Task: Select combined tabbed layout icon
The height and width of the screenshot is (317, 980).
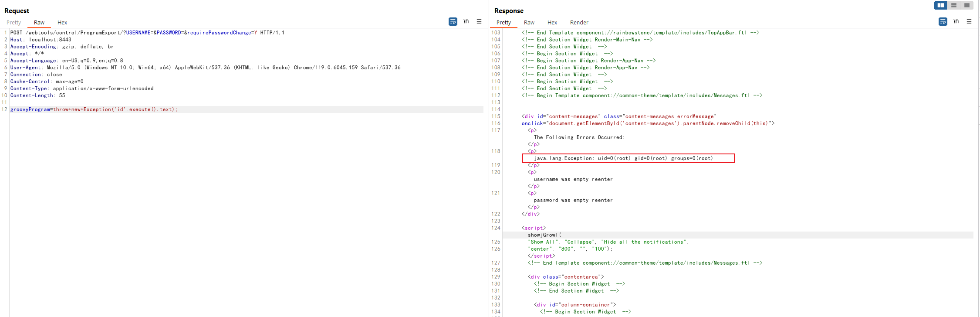Action: tap(966, 5)
